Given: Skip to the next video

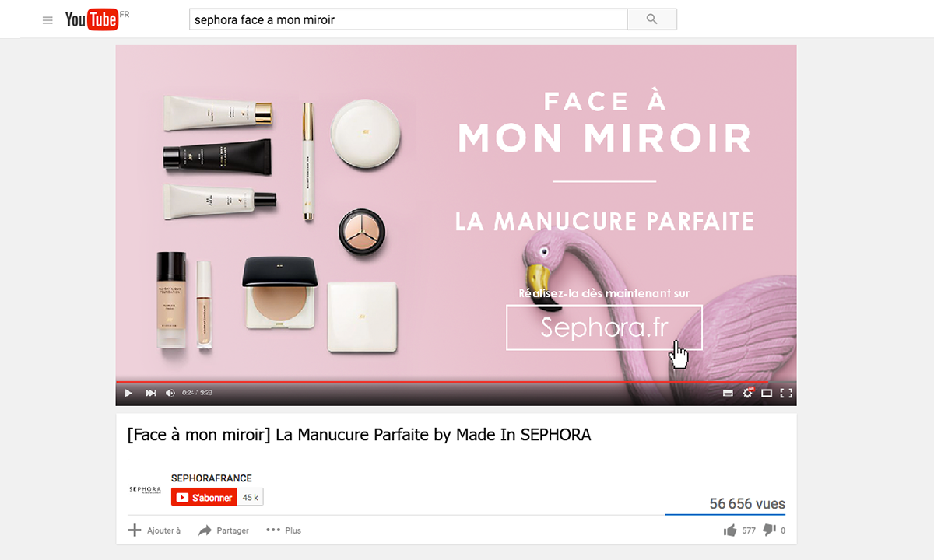Looking at the screenshot, I should [150, 394].
